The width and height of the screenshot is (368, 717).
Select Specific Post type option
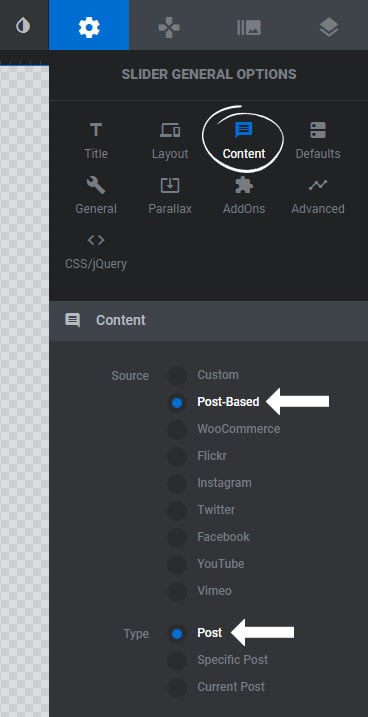point(176,661)
